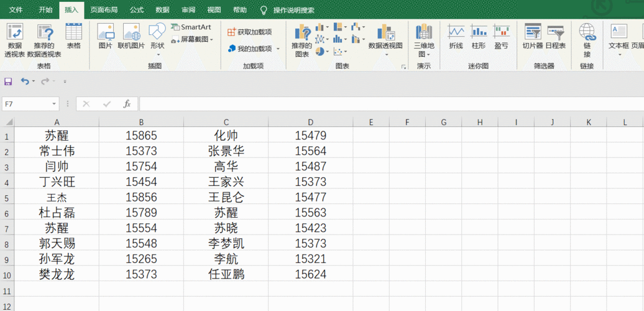
Task: Insert a PivotTable (数据透视表)
Action: (14, 40)
